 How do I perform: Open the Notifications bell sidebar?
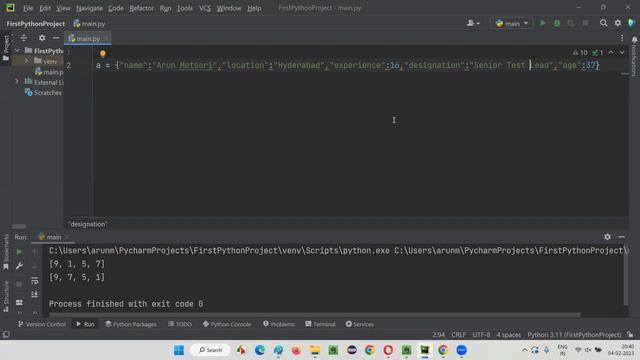(x=634, y=57)
